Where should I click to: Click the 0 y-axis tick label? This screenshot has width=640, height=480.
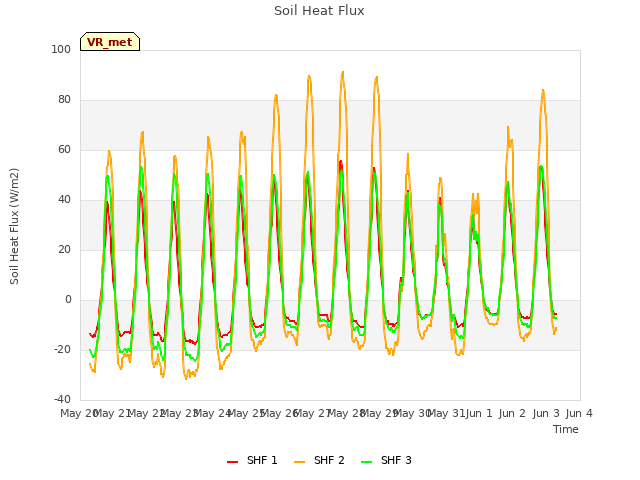click(68, 300)
